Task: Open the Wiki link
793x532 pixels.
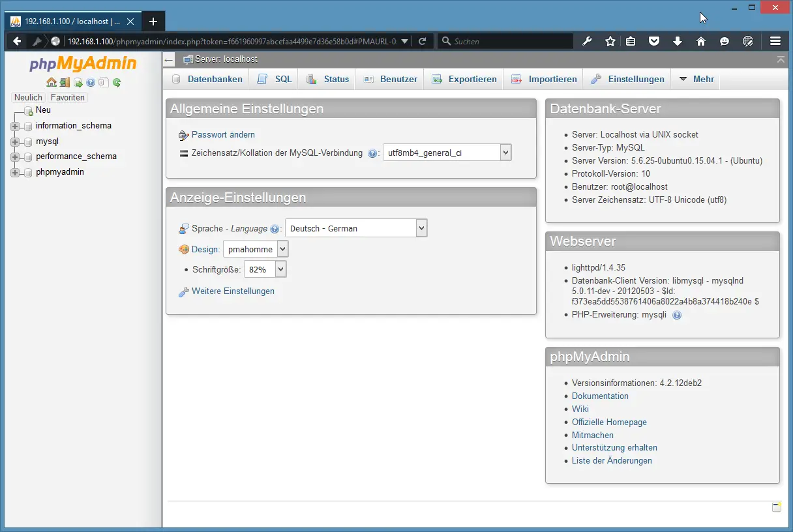Action: point(580,409)
